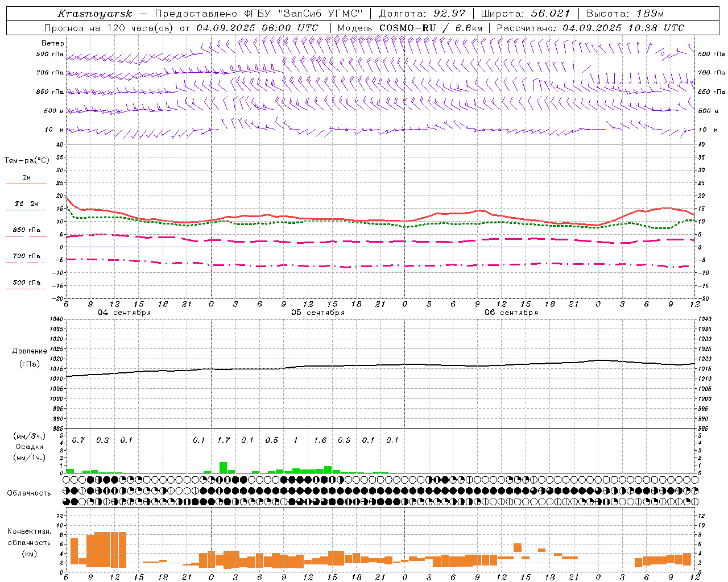Click the '10 м' label left of wind panel

55,130
